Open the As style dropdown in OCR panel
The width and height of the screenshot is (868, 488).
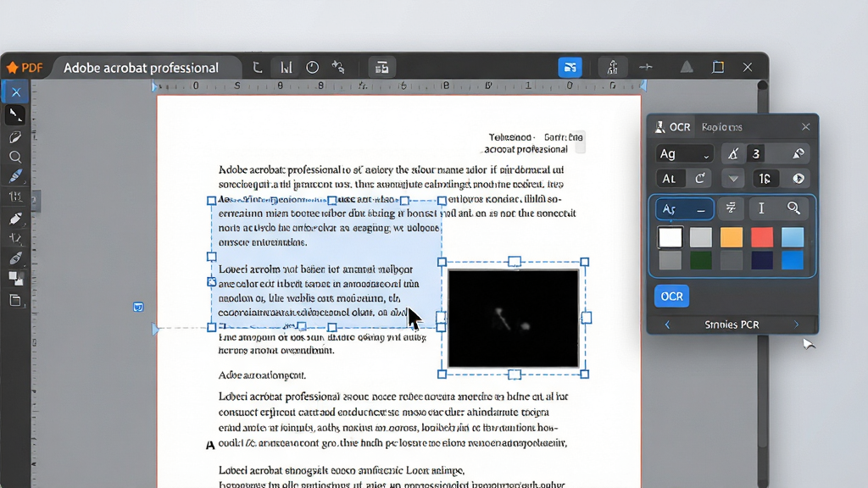point(685,209)
